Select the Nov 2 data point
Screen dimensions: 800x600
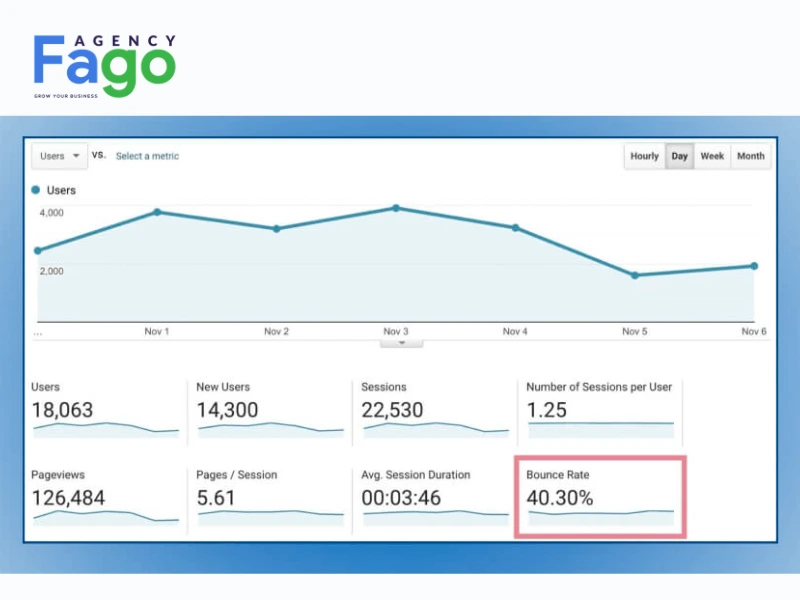tap(276, 229)
